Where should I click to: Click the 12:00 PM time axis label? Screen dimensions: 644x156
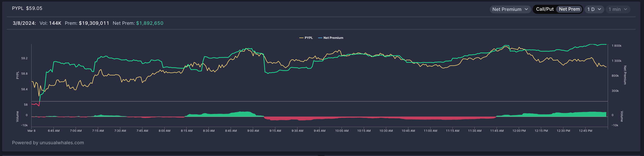(x=519, y=131)
